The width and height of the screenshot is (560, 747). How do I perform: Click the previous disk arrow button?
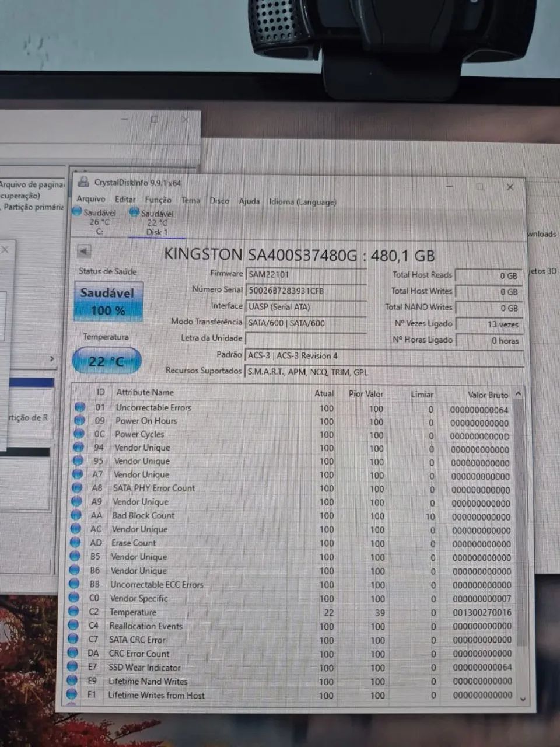coord(84,251)
